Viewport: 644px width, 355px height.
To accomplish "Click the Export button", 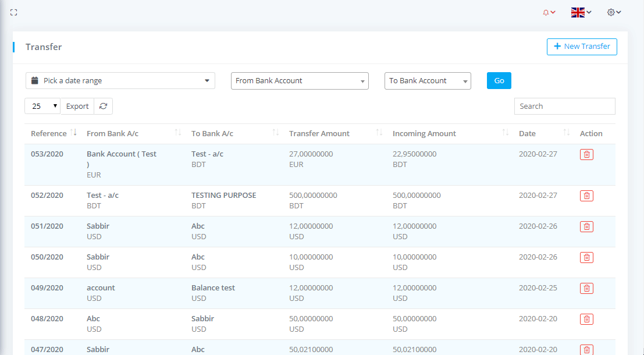I will [77, 106].
